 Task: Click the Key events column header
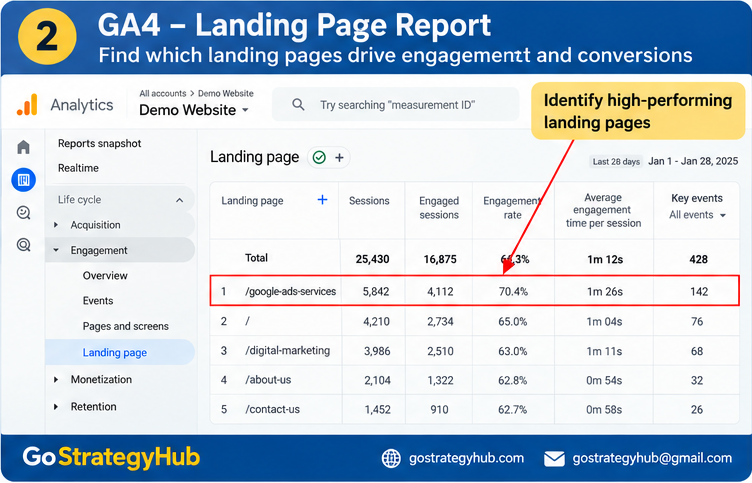pyautogui.click(x=697, y=198)
